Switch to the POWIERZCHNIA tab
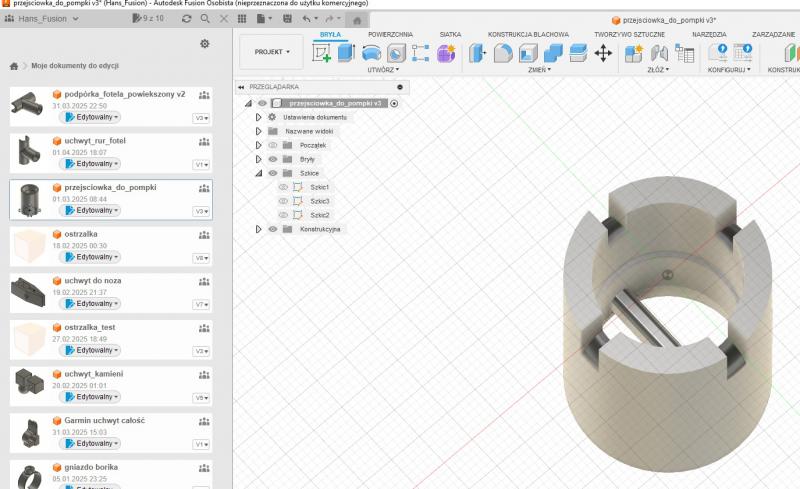 (390, 34)
